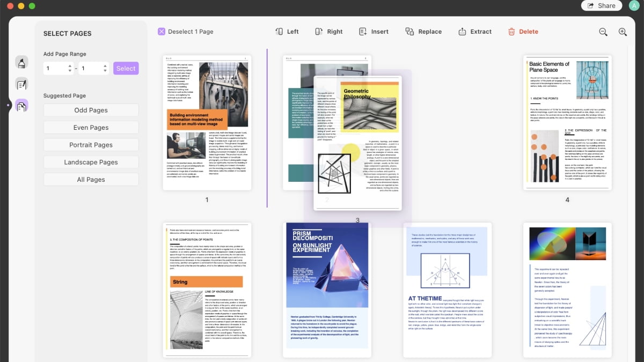Screen dimensions: 644x362
Task: Open the edit PDF tool in sidebar
Action: (x=21, y=84)
